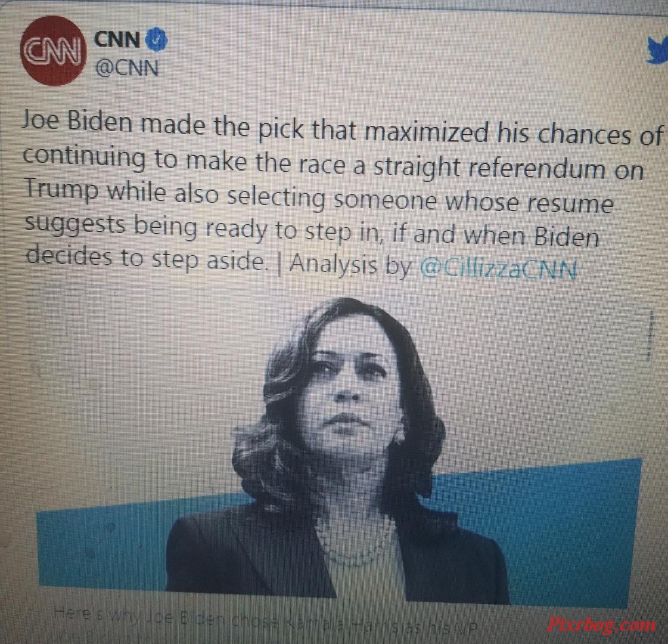Click the red CNN profile avatar
This screenshot has height=644, width=668.
(53, 51)
